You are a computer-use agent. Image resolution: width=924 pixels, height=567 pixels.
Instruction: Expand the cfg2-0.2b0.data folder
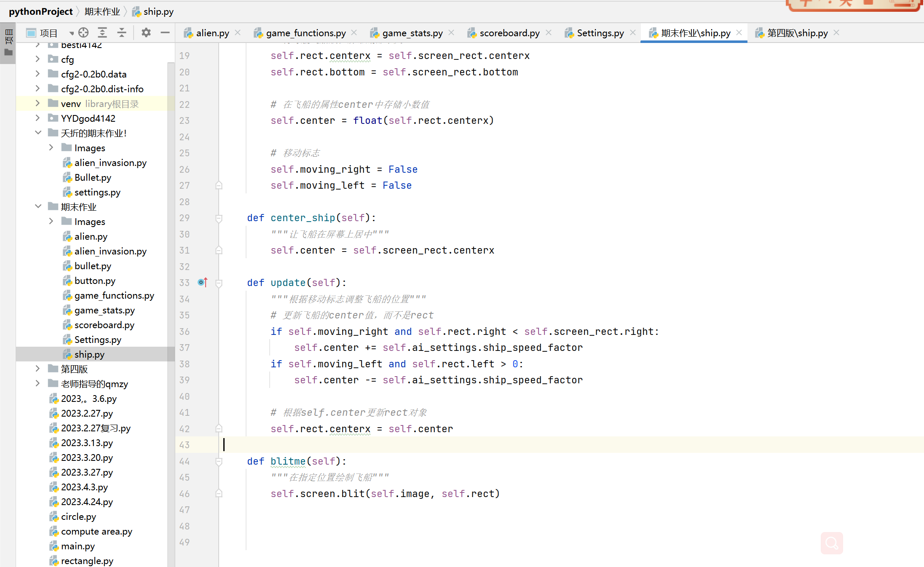click(37, 74)
